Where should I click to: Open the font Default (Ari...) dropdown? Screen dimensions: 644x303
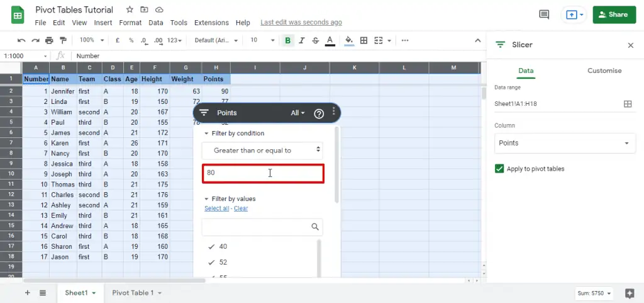point(216,40)
